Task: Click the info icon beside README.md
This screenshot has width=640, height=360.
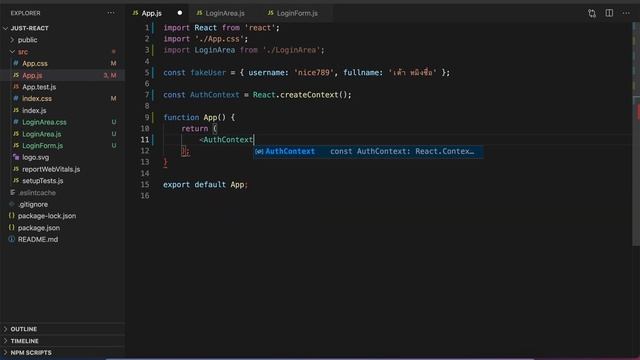Action: [11, 239]
